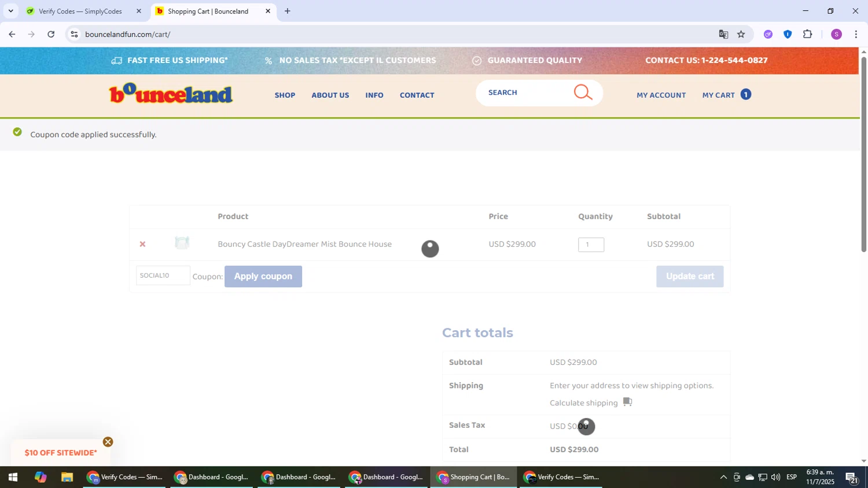Click the purple extension icon in toolbar
Image resolution: width=868 pixels, height=488 pixels.
[768, 34]
